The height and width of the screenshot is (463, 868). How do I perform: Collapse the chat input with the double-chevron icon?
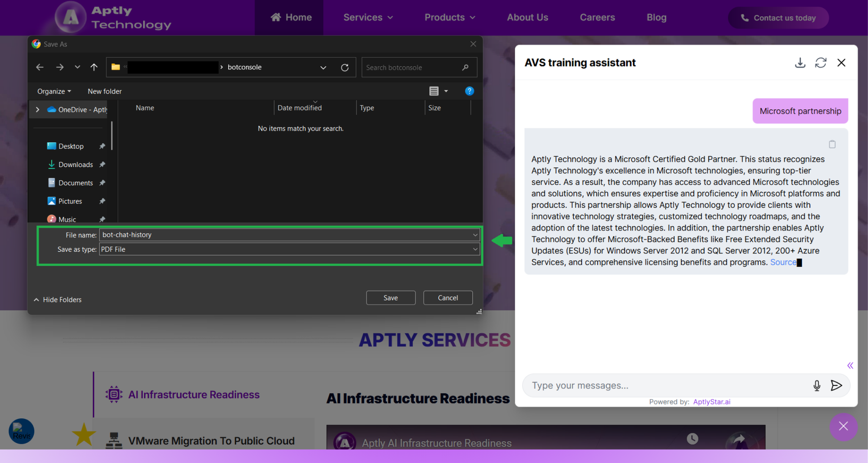(850, 365)
